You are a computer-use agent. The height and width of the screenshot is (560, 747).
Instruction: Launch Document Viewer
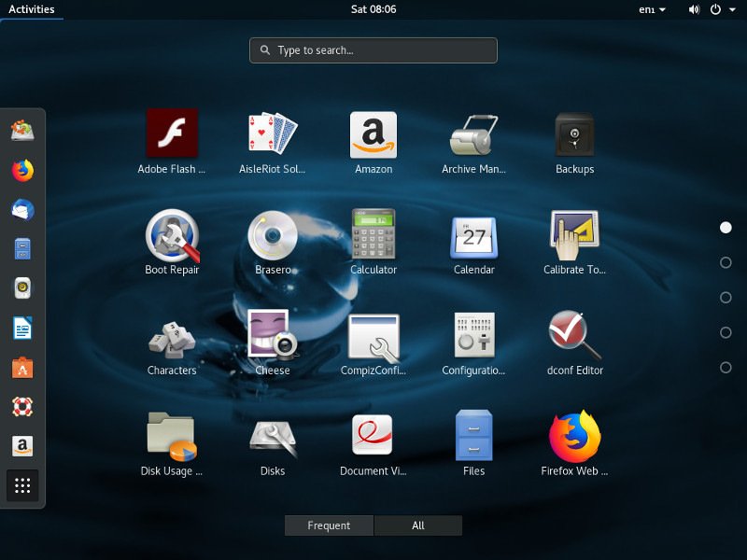373,443
